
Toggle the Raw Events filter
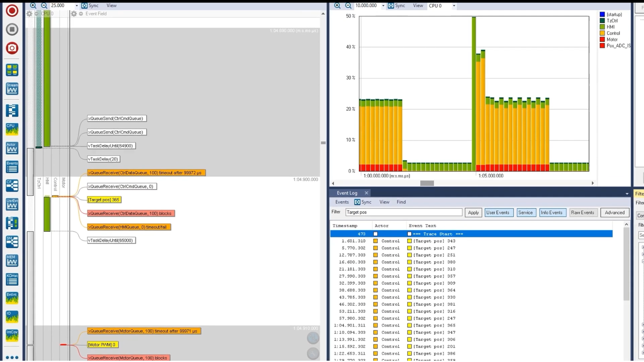(582, 213)
